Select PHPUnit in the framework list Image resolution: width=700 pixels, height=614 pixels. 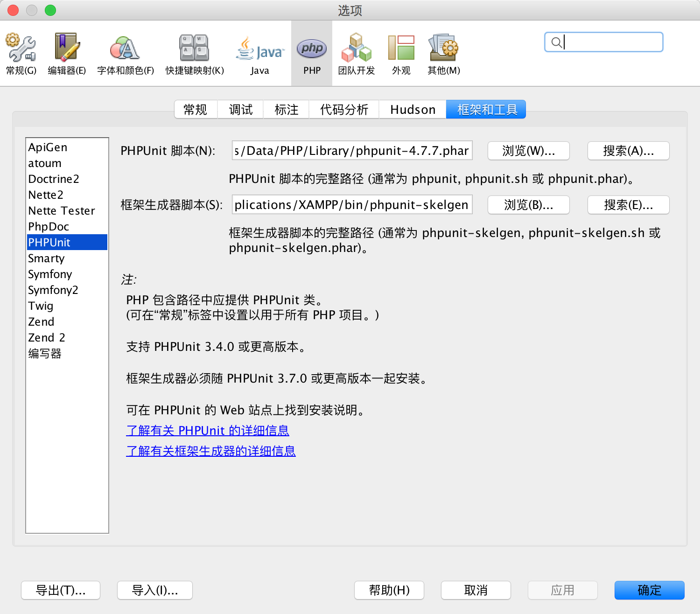[x=67, y=243]
